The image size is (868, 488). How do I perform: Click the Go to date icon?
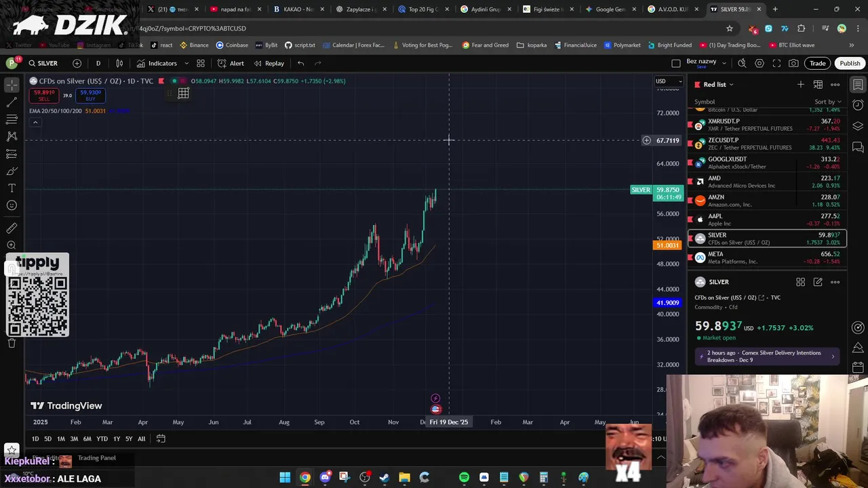click(161, 439)
